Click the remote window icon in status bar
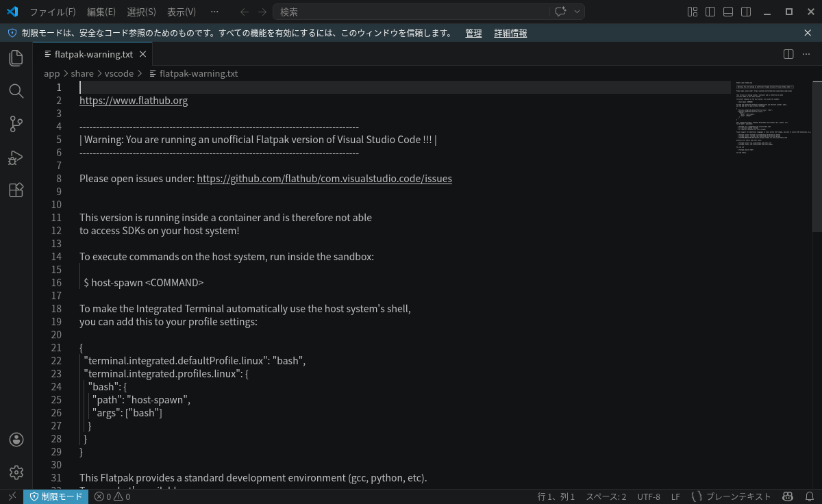The width and height of the screenshot is (822, 504). point(12,496)
